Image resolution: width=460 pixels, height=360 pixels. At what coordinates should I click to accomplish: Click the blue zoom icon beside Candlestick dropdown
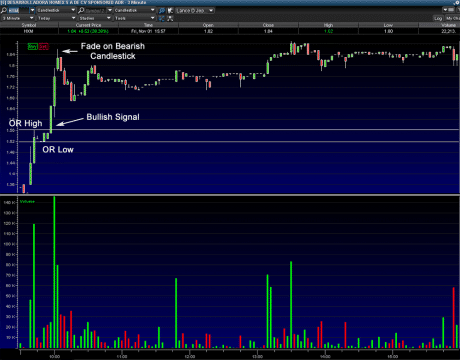[x=162, y=10]
